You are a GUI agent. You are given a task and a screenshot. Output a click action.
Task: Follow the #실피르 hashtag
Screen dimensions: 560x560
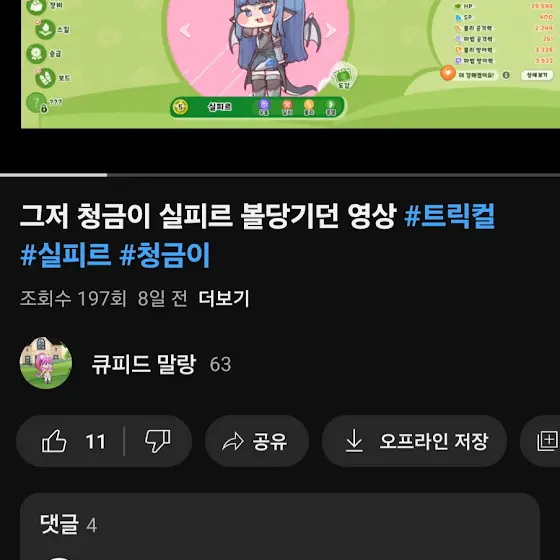tap(65, 255)
